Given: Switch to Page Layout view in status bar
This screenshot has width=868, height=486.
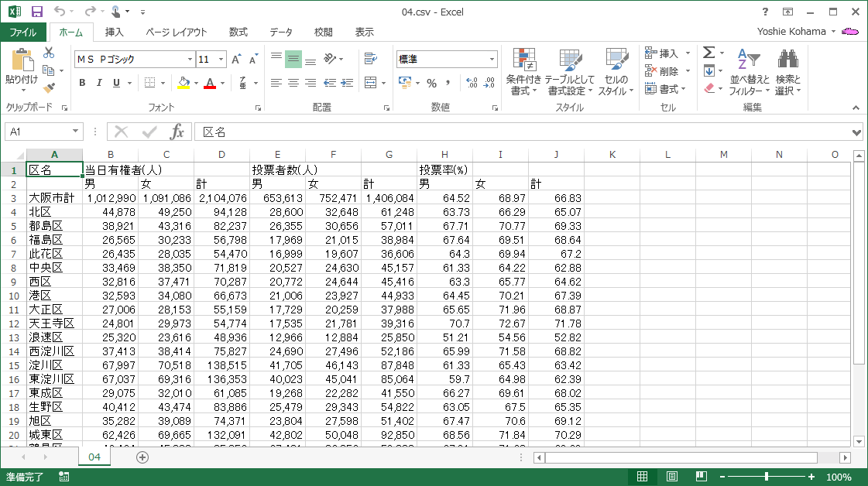Looking at the screenshot, I should tap(671, 477).
